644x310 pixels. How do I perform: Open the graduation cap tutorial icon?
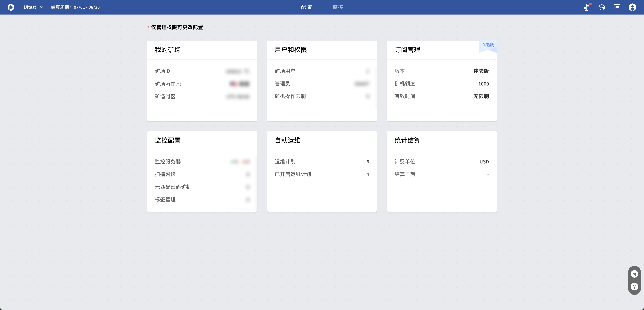pyautogui.click(x=602, y=7)
